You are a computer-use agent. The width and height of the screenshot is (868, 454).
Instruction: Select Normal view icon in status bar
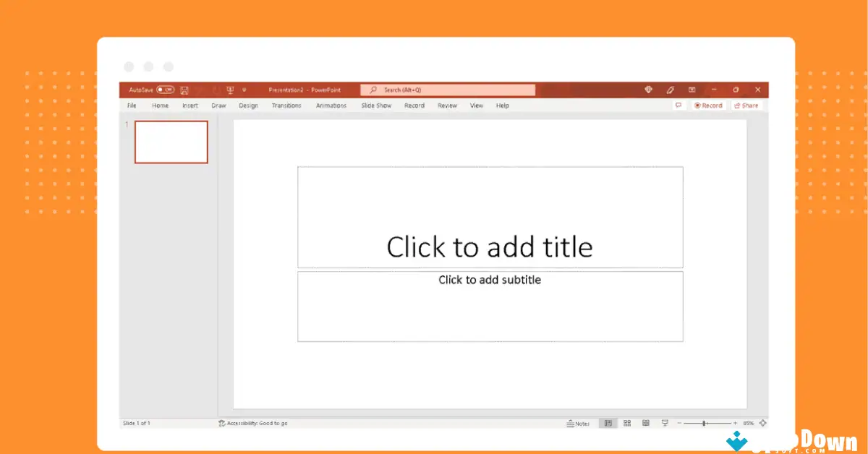coord(608,423)
